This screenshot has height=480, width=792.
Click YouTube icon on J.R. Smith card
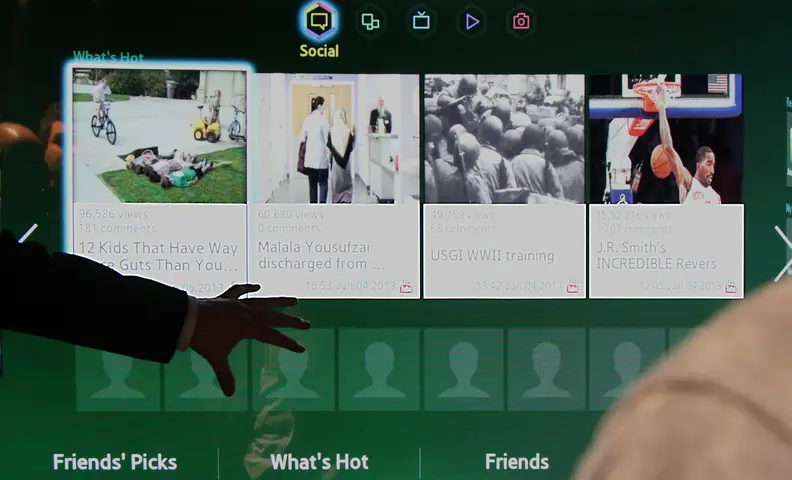point(730,287)
